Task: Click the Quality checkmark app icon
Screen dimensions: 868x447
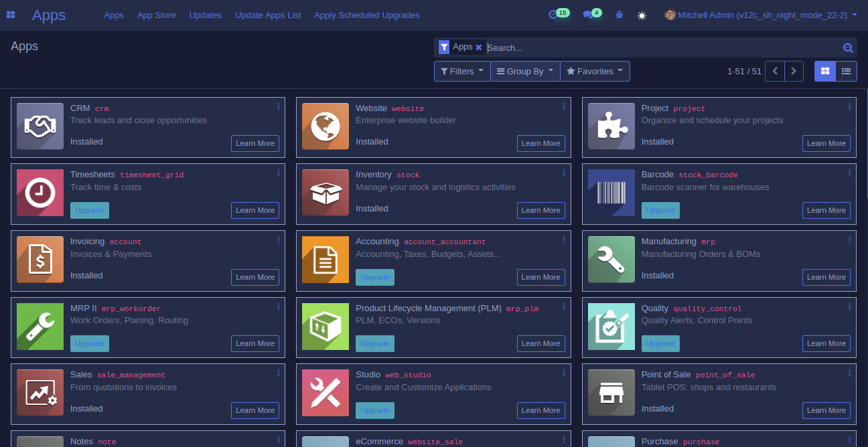Action: click(611, 326)
